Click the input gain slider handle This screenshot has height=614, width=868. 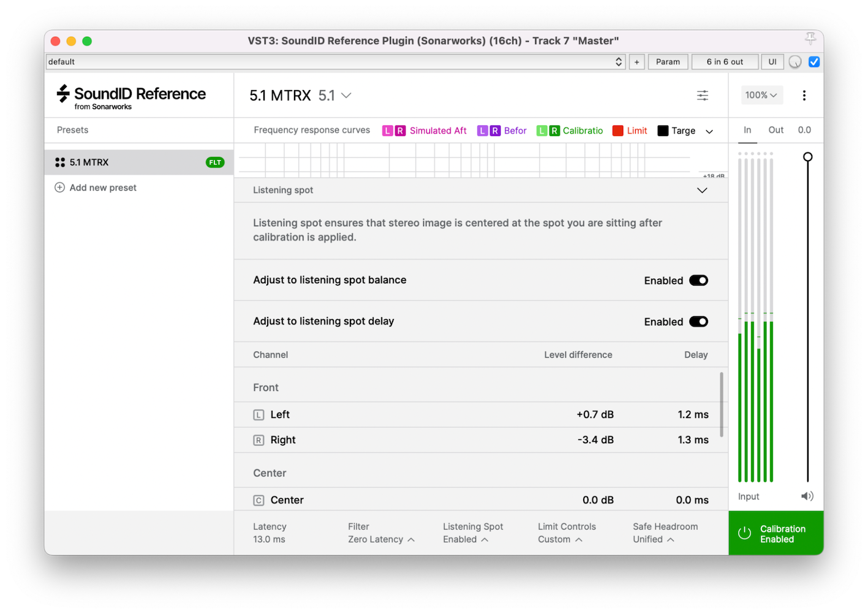[808, 157]
